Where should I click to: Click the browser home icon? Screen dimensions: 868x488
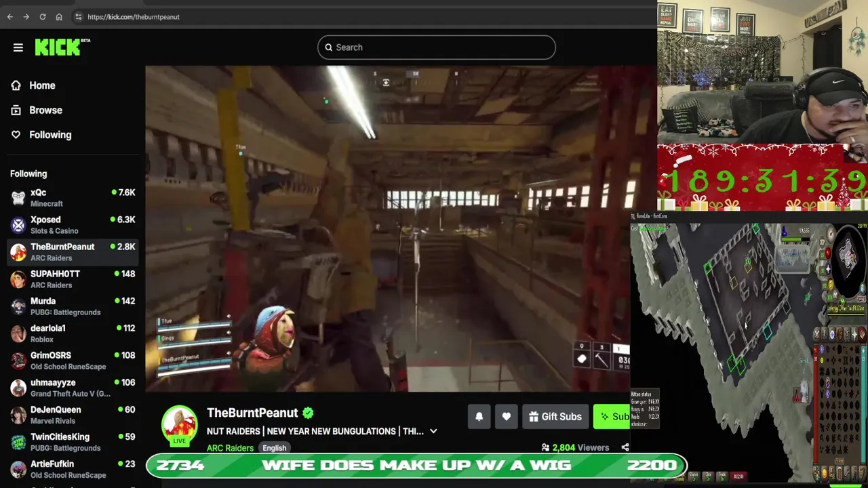(59, 17)
